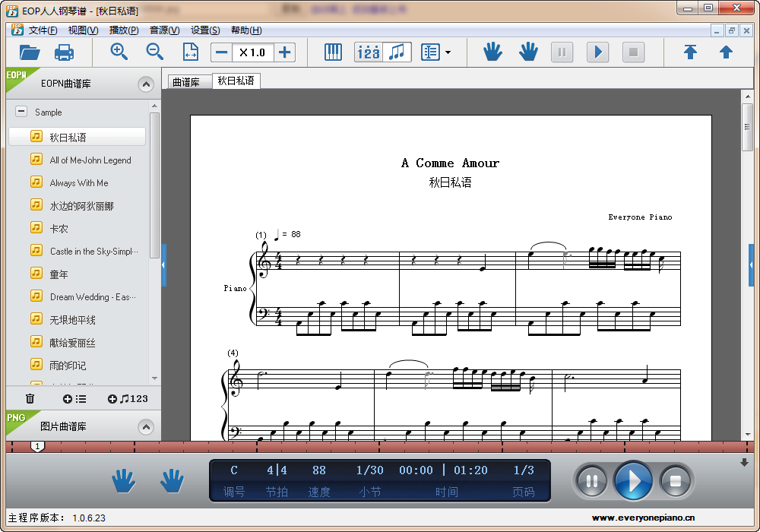Select 秋日私语 in the song list
The image size is (760, 532).
(77, 137)
